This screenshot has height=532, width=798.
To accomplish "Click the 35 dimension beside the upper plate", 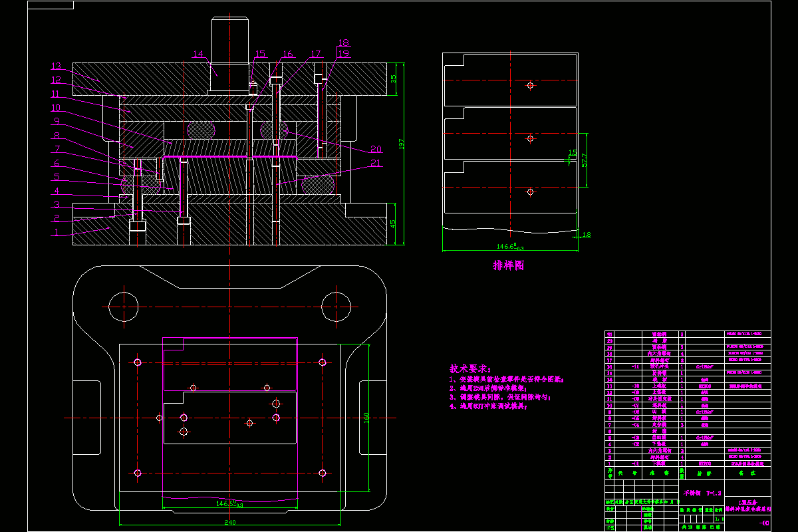I will pos(393,78).
